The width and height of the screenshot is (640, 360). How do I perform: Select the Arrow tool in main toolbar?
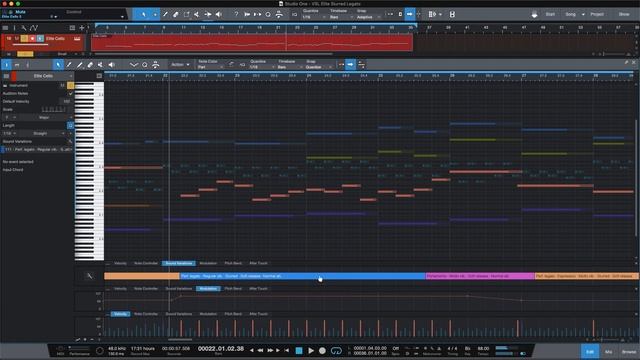[144, 14]
